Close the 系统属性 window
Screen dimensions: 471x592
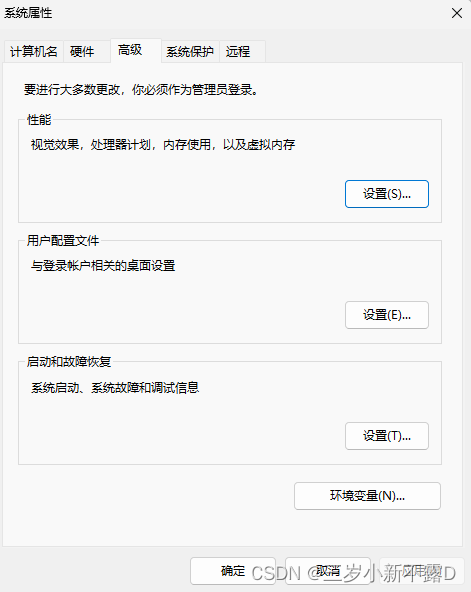tap(457, 13)
